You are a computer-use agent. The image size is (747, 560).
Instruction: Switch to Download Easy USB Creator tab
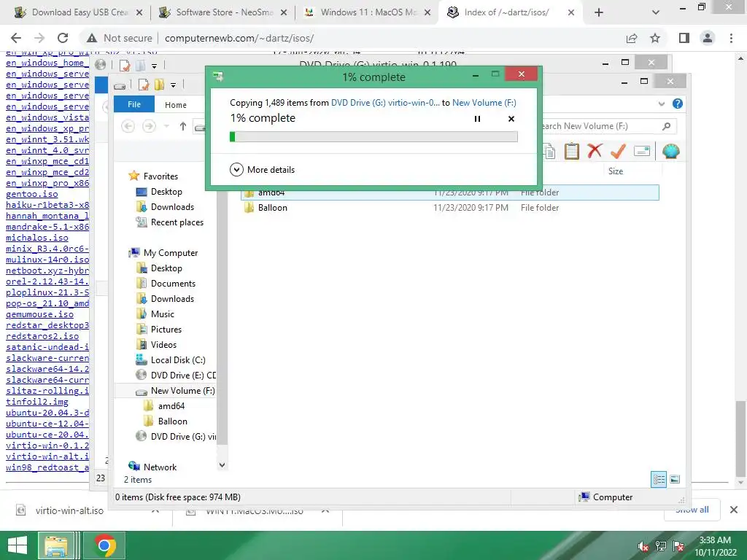pos(79,12)
